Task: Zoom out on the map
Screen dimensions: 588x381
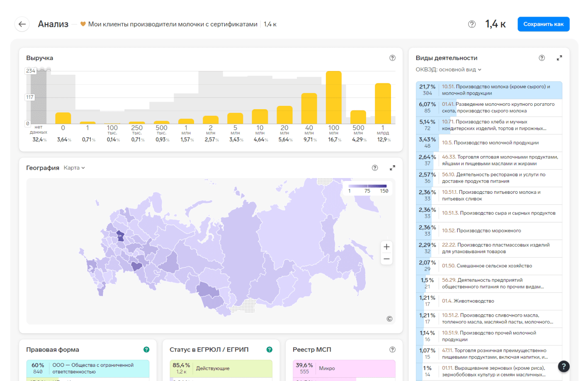Action: [386, 259]
